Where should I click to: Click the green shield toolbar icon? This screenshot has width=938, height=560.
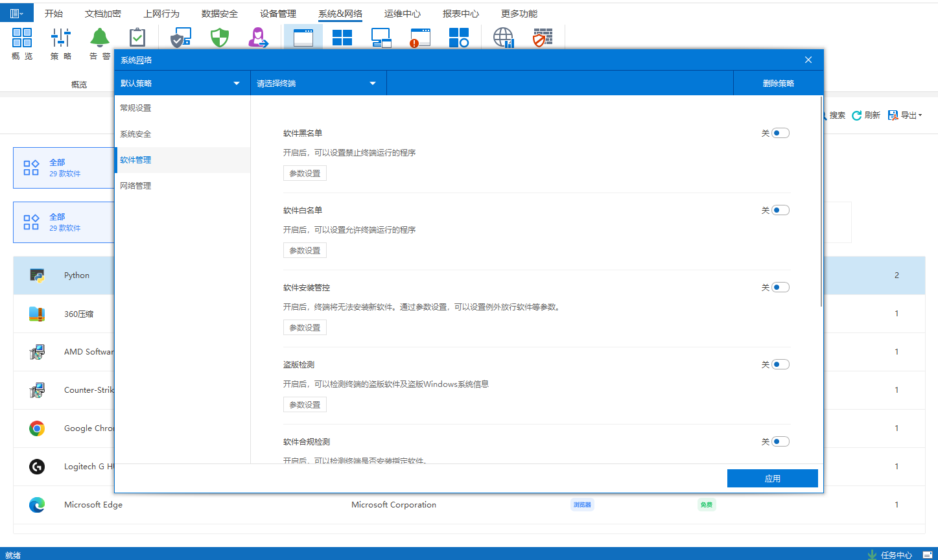coord(220,38)
